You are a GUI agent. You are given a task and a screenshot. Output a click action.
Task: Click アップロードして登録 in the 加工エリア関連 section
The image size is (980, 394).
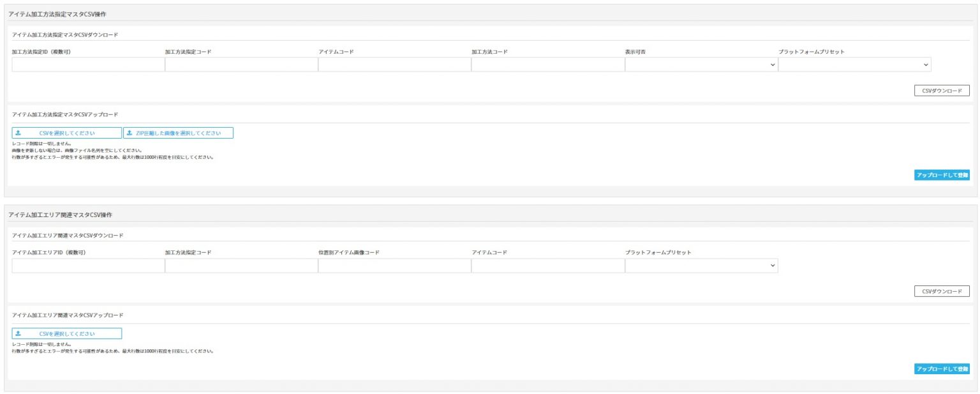point(941,369)
